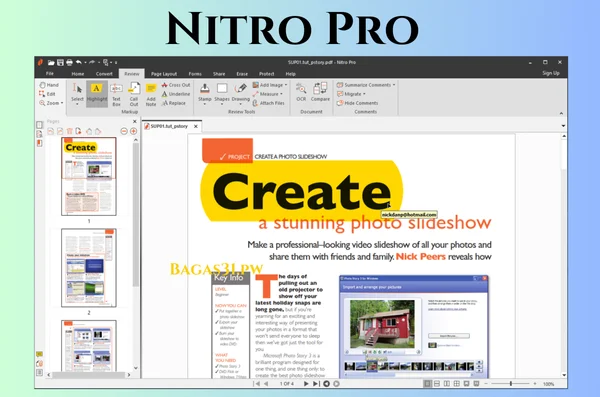Enable single page view in status bar
Image resolution: width=600 pixels, height=397 pixels.
(427, 384)
